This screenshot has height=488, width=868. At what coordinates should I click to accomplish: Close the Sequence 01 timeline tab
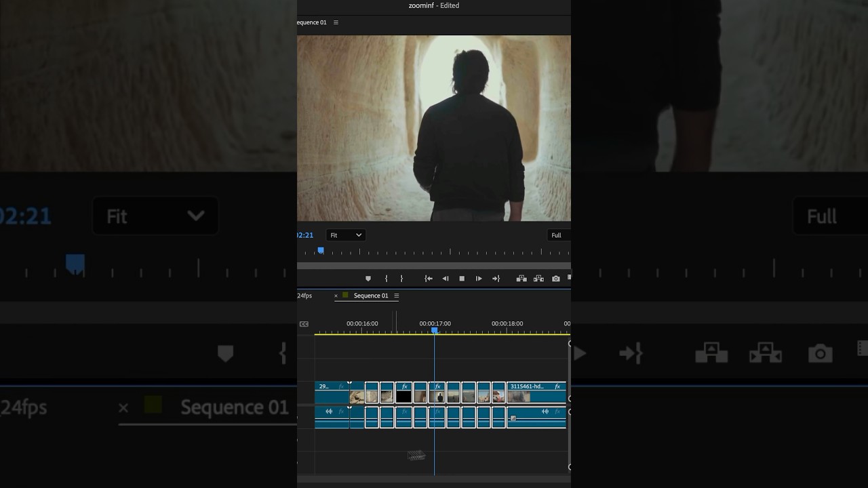point(336,296)
